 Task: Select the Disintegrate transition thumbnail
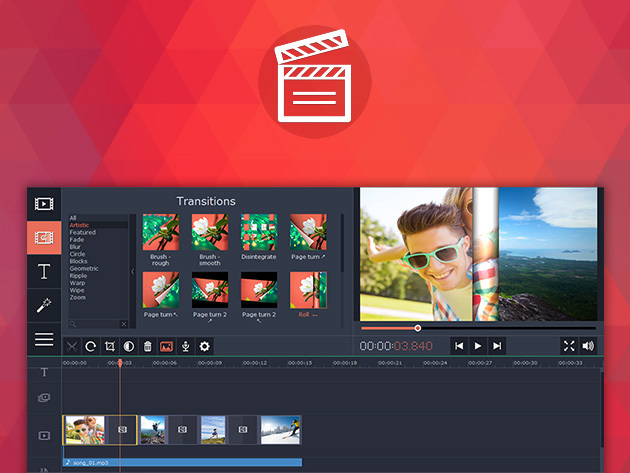(259, 231)
